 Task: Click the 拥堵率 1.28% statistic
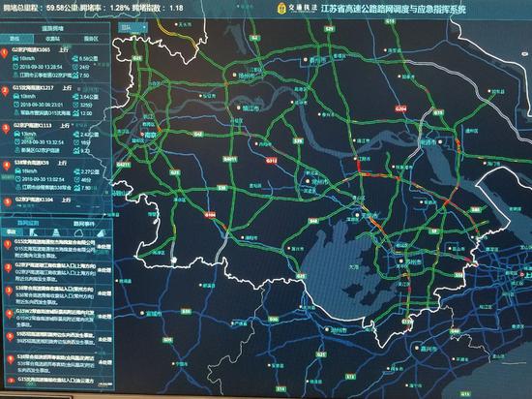point(105,8)
